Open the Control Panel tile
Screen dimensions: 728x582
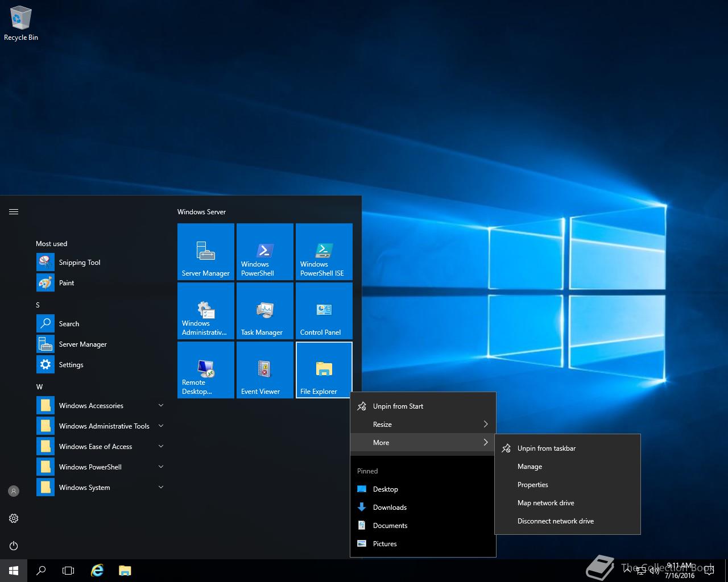coord(324,311)
